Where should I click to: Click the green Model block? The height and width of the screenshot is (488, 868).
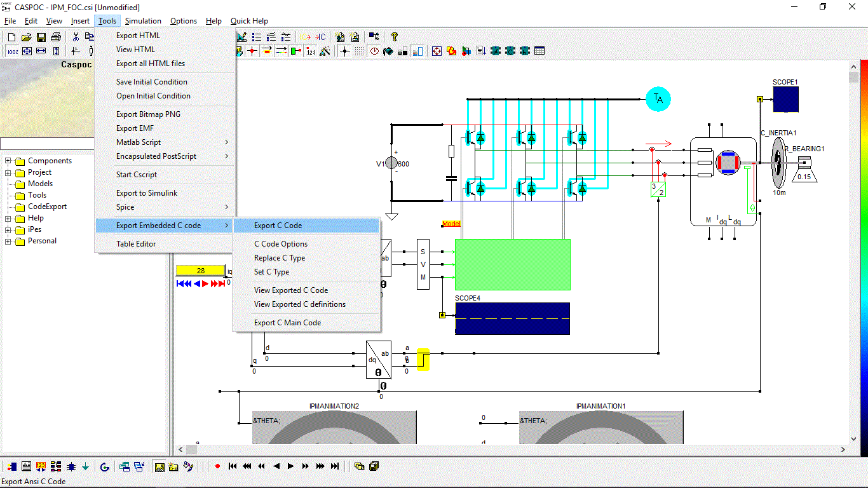(x=512, y=265)
